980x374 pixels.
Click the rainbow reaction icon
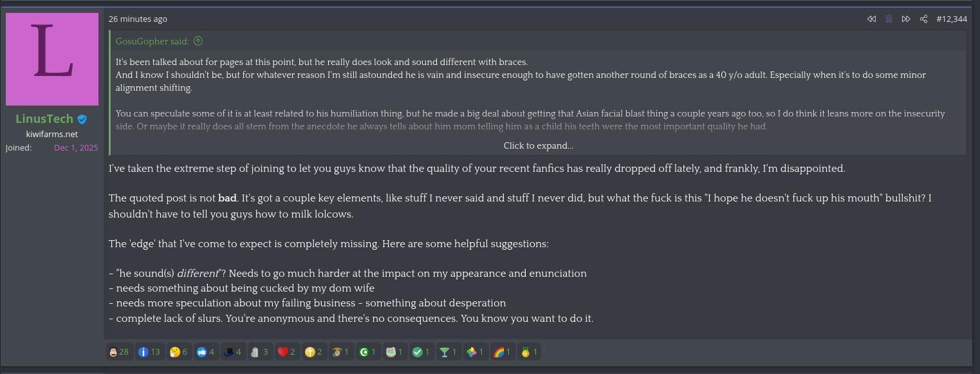[503, 352]
